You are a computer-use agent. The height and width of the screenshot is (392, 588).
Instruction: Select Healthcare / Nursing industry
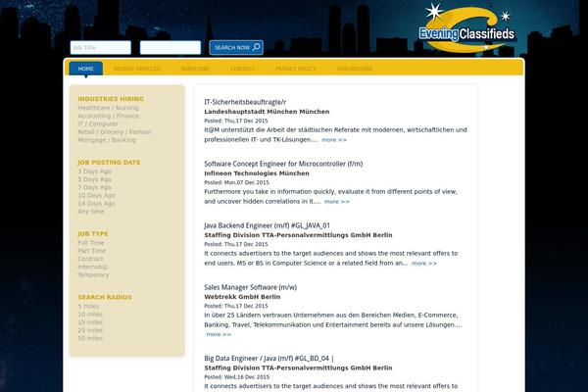point(108,108)
